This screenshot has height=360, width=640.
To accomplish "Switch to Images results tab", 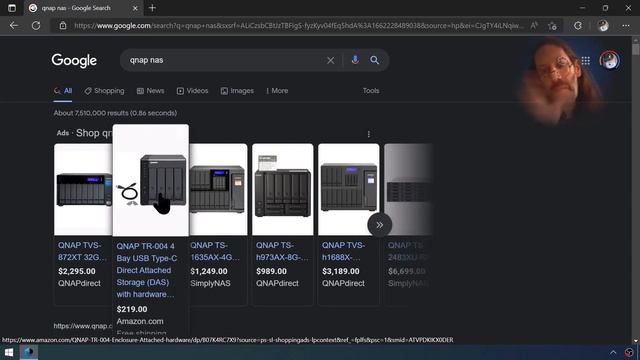I will click(x=237, y=91).
